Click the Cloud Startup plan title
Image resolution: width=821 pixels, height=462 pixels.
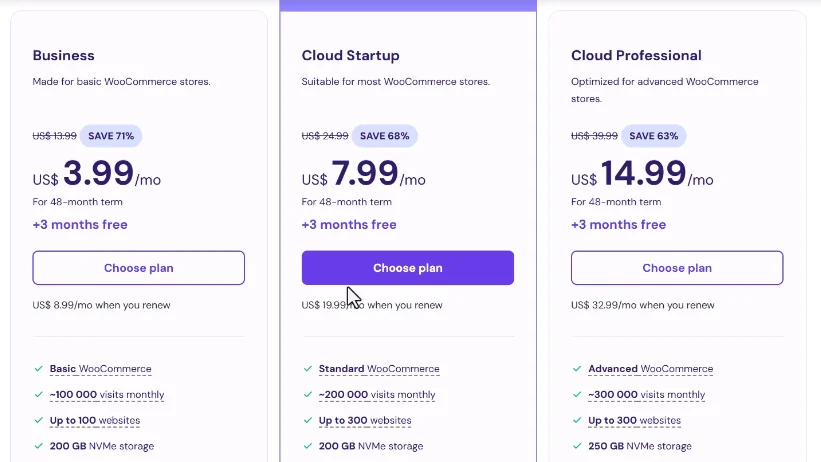pos(350,56)
